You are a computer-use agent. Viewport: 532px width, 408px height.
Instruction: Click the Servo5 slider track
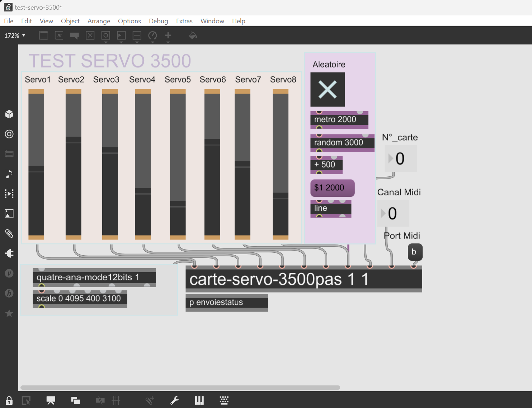click(178, 164)
